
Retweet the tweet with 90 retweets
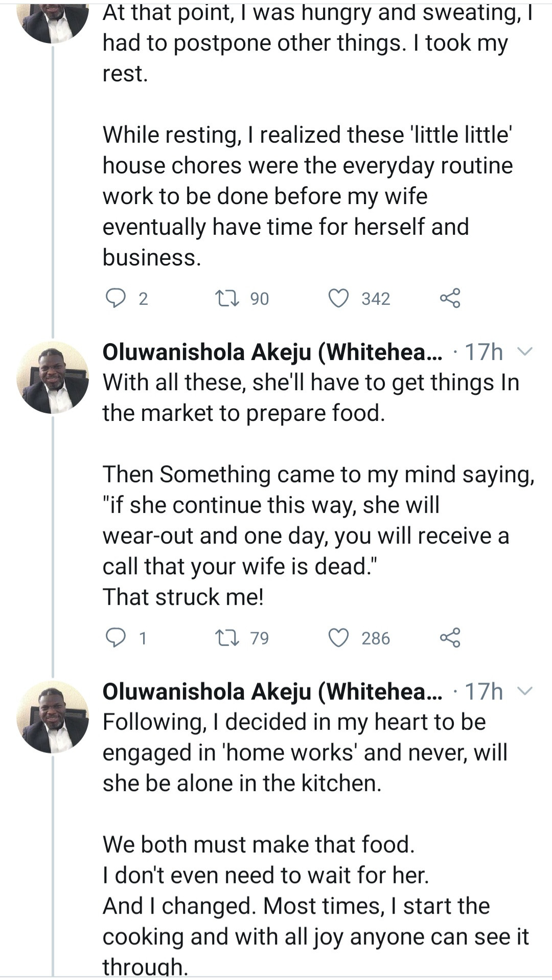click(224, 298)
